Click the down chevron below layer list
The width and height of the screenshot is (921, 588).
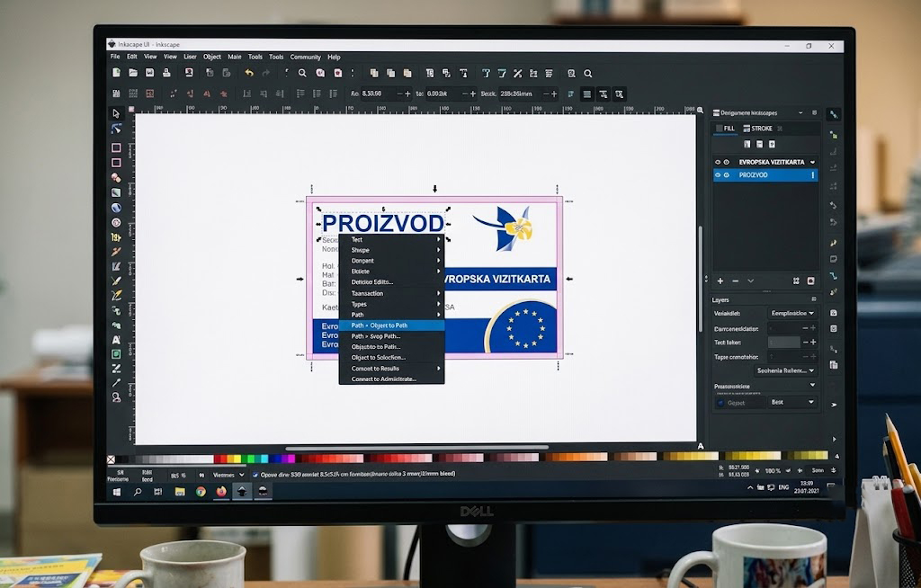point(751,281)
